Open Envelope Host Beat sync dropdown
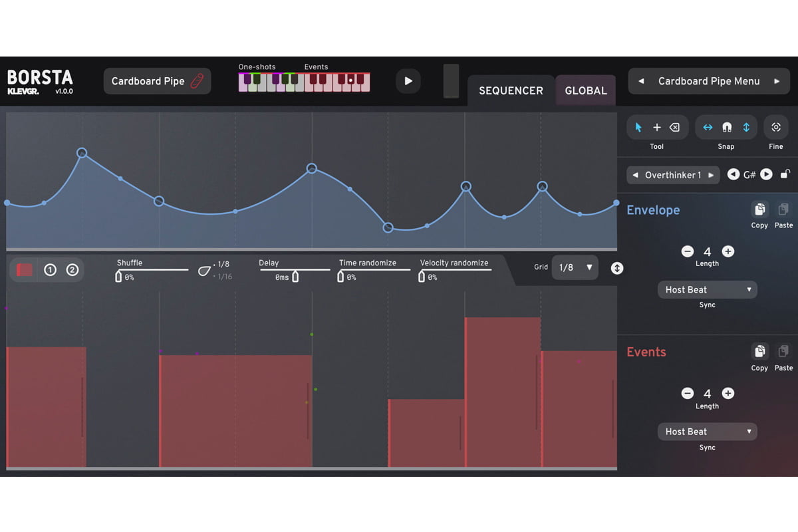 tap(708, 289)
